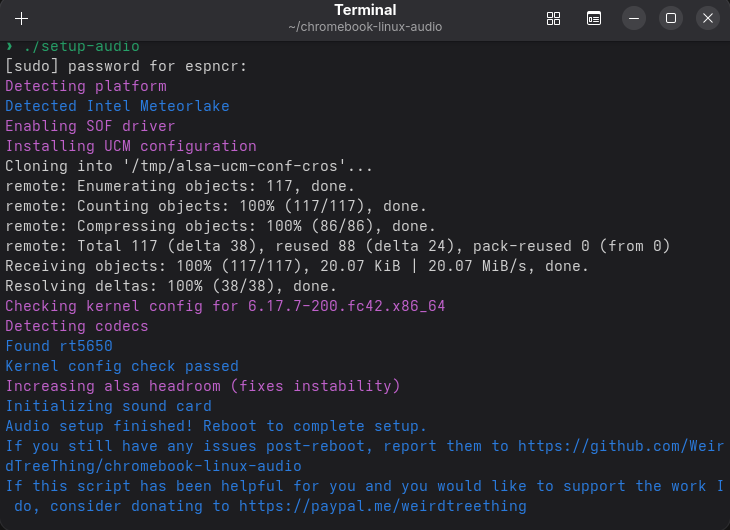Screen dimensions: 730x530
Task: Click the "Found rt5650" codec line
Action: click(x=59, y=346)
